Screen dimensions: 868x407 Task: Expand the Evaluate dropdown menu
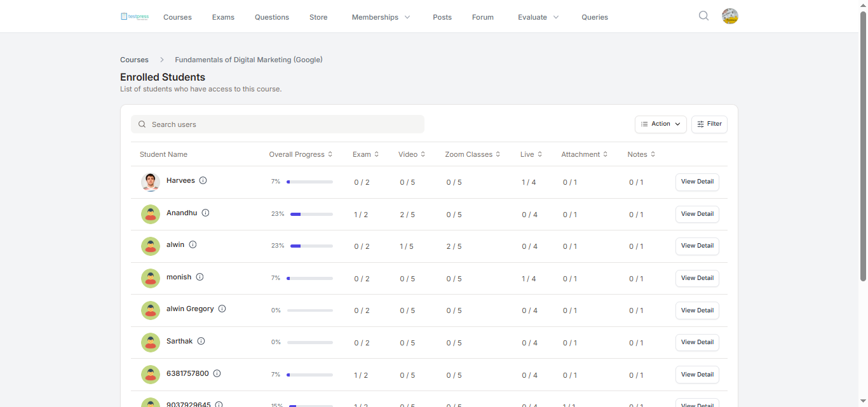pos(538,17)
